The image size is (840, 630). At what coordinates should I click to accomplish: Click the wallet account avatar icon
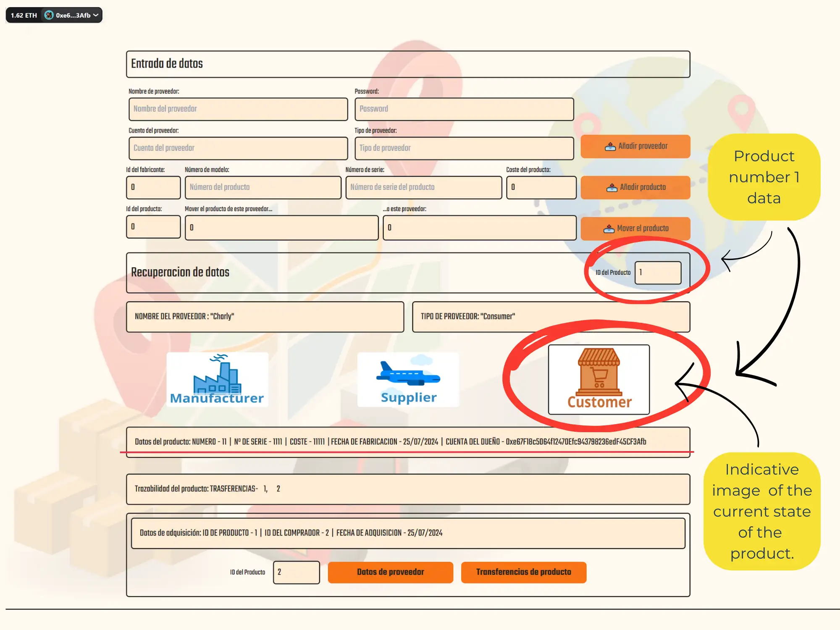49,15
